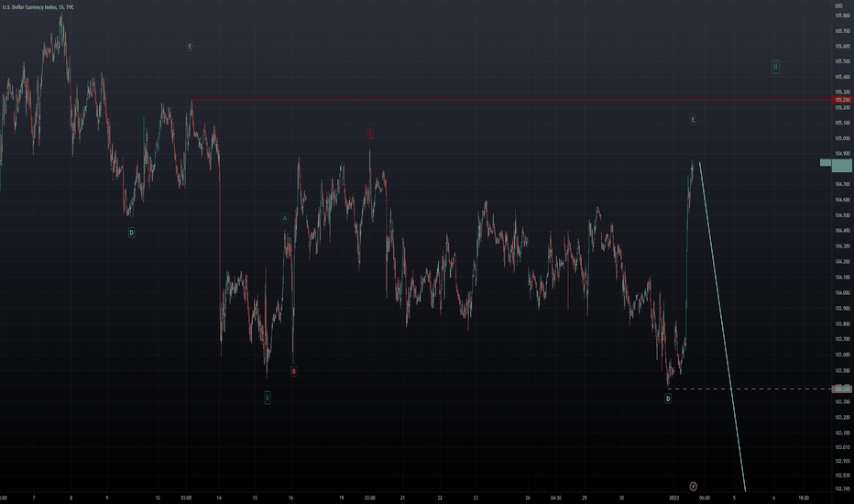
Task: Select the E wave label above the red line
Action: pos(190,47)
